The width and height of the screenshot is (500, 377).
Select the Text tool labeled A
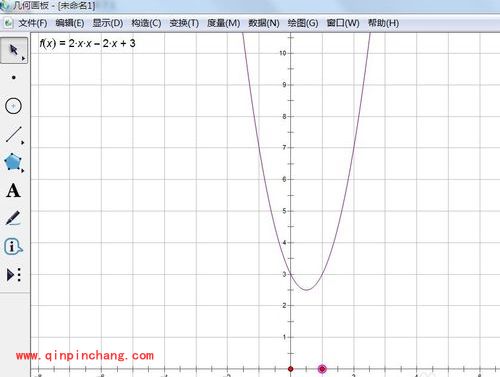coord(13,191)
